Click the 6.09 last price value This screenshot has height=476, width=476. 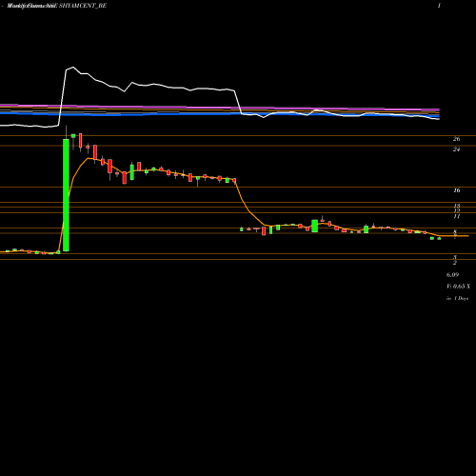tap(452, 275)
